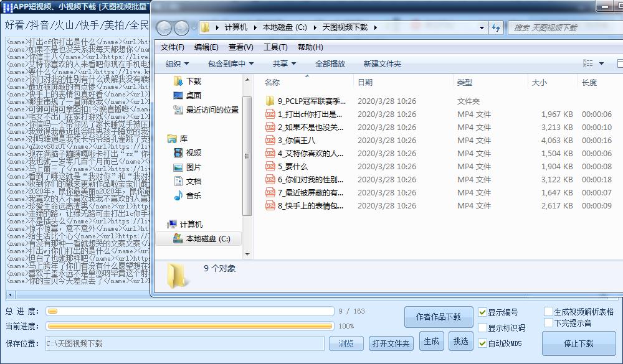This screenshot has width=623, height=364.
Task: Click the Back navigation arrow in Explorer
Action: [x=163, y=28]
